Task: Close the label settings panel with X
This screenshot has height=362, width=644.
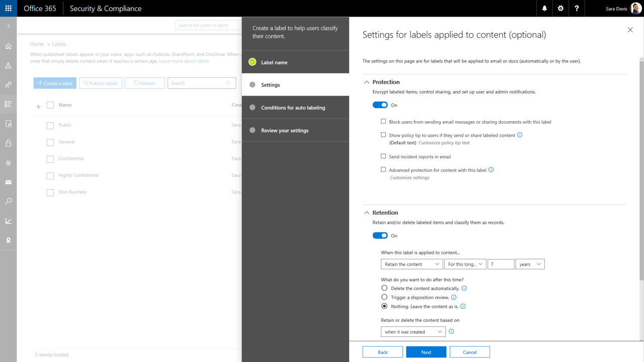Action: (630, 30)
